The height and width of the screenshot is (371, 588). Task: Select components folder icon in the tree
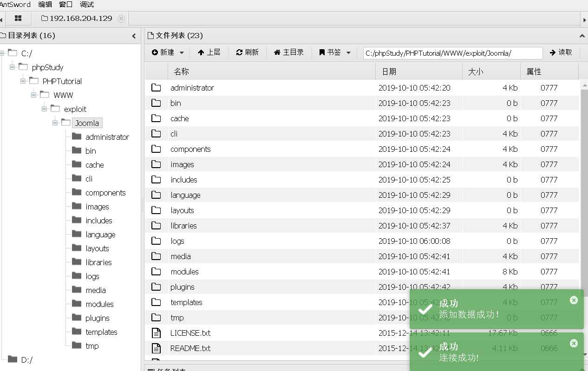tap(77, 192)
